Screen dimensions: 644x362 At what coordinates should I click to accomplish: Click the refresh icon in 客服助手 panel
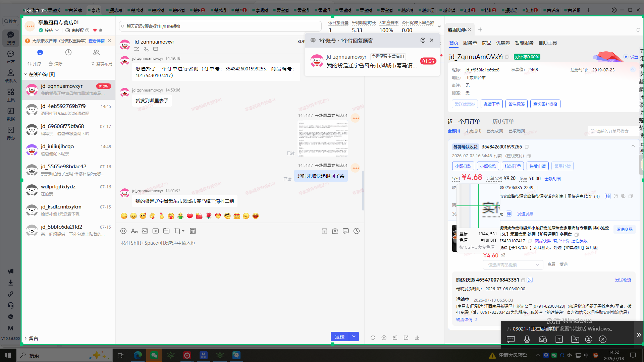click(638, 30)
